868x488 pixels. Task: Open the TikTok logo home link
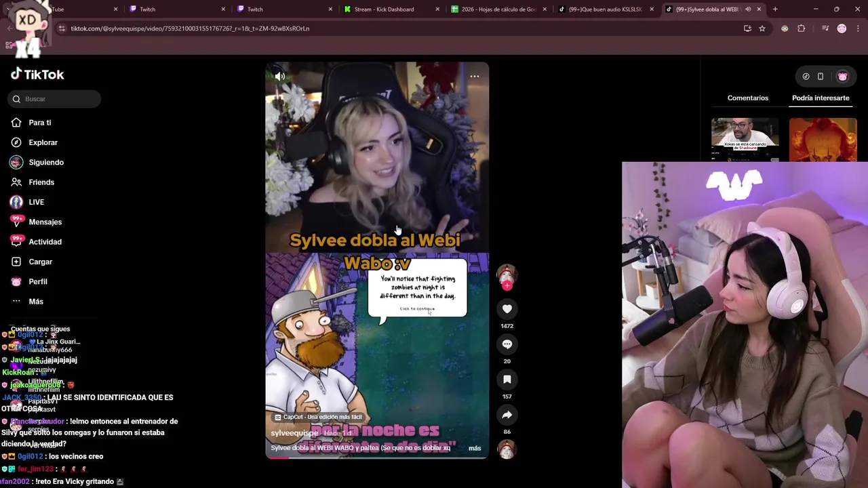coord(37,75)
